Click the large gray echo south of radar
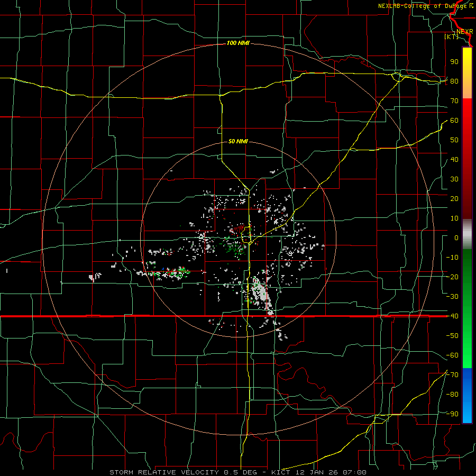 (x=261, y=293)
